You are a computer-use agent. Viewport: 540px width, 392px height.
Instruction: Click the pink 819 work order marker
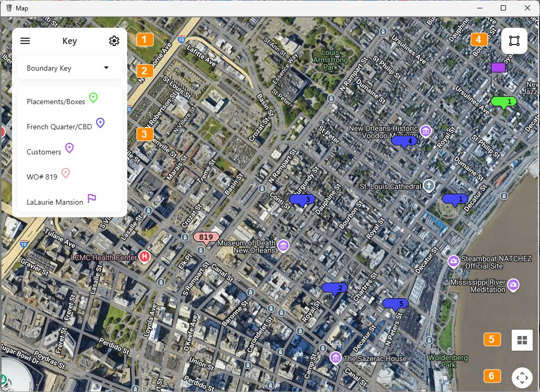pos(206,237)
